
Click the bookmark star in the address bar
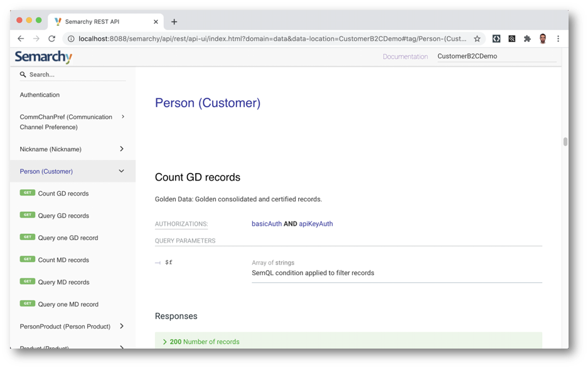[477, 38]
